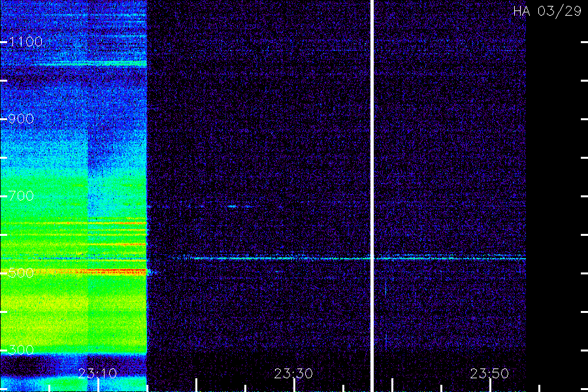Click the 900 frequency axis label
Viewport: 588px width, 392px height.
coord(21,119)
